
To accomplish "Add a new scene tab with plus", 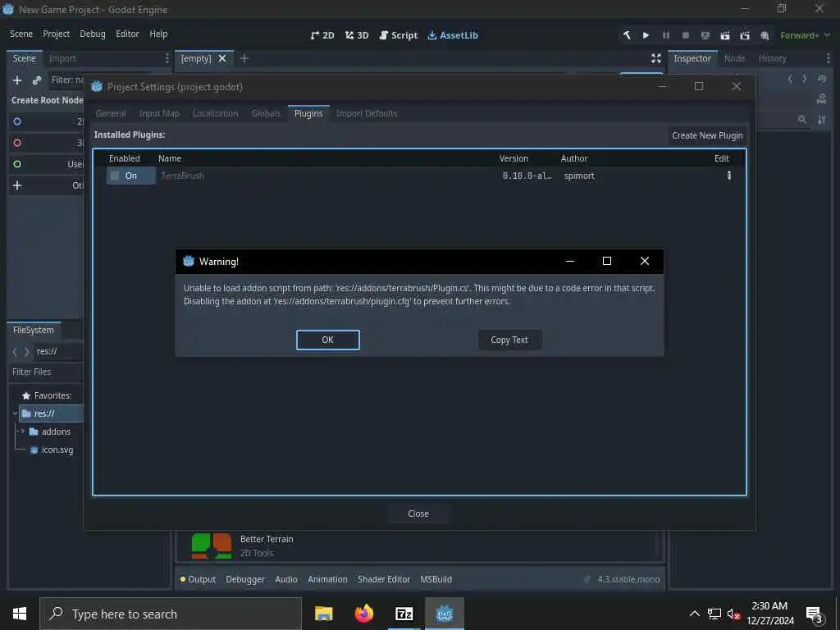I will point(244,58).
